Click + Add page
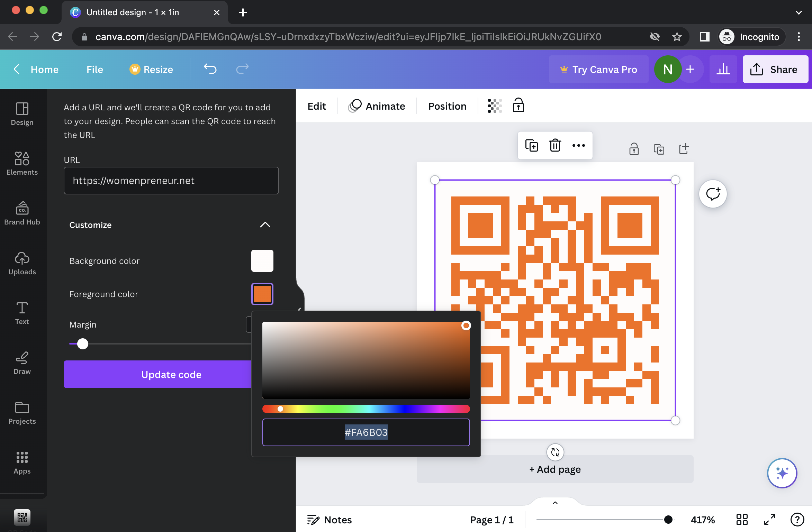812x532 pixels. 555,469
